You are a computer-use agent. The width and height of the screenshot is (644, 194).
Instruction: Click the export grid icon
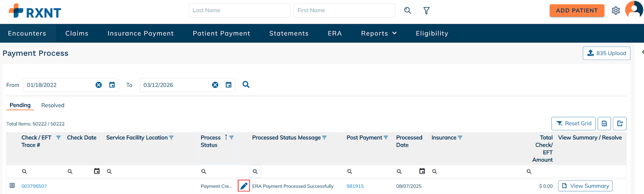pos(620,124)
